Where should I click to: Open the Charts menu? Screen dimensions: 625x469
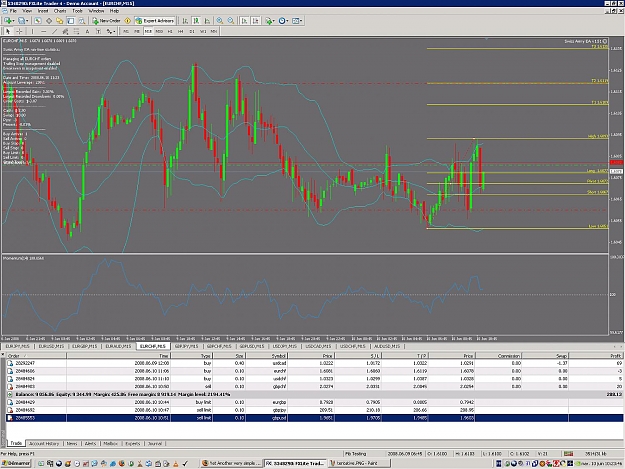click(x=60, y=11)
